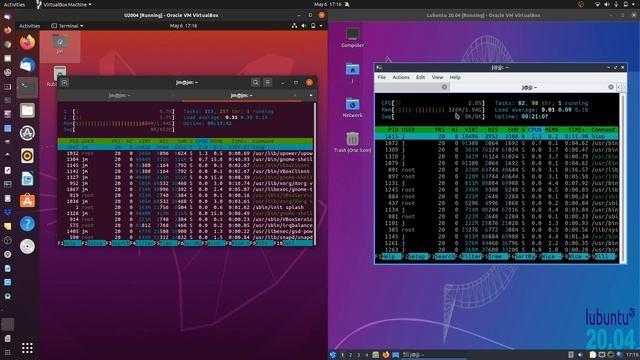
Task: Click Activities in the Ubuntu guest top bar
Action: [x=30, y=26]
